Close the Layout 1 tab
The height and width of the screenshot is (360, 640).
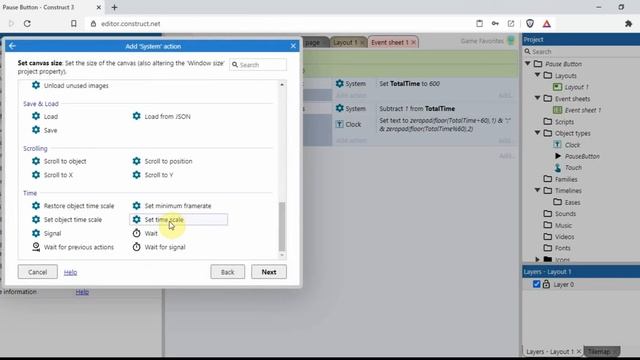(x=362, y=42)
